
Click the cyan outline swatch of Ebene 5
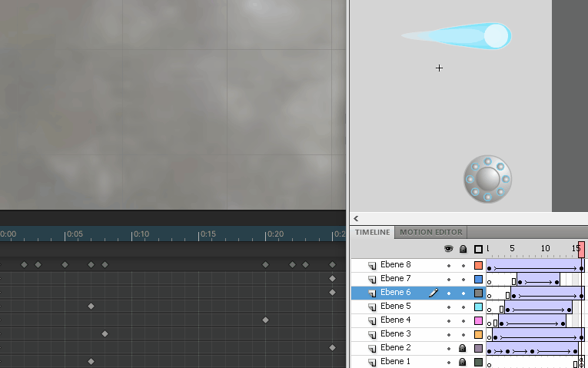[x=478, y=307]
